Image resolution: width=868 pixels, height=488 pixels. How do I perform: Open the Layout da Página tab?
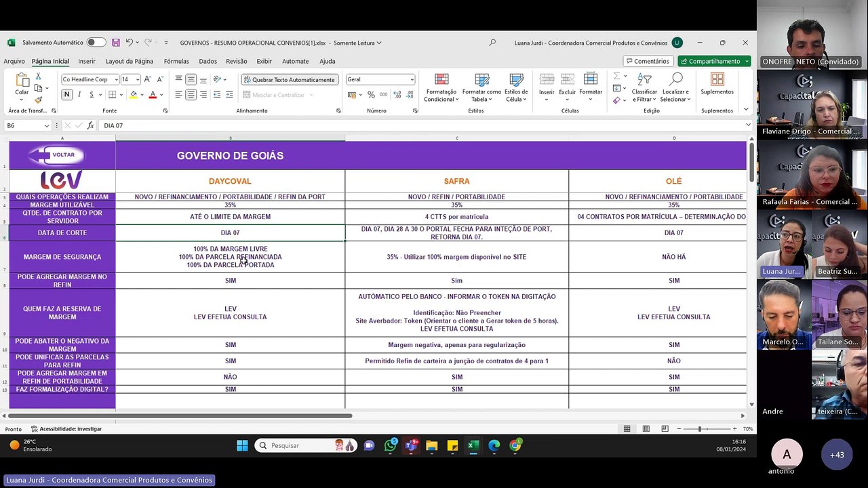[x=130, y=61]
